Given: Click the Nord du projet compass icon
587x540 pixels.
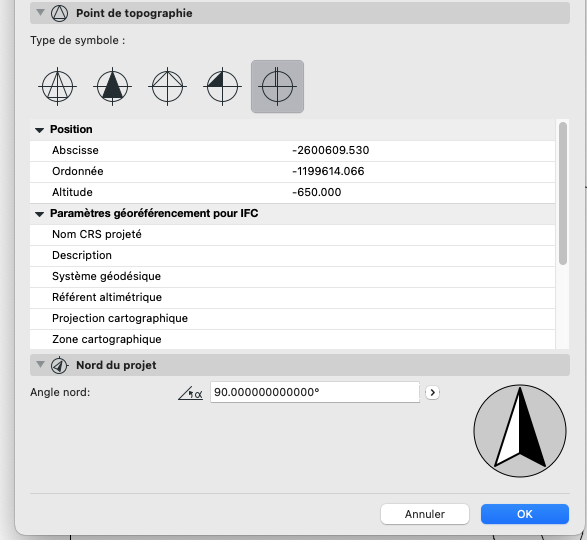Looking at the screenshot, I should click(x=60, y=365).
